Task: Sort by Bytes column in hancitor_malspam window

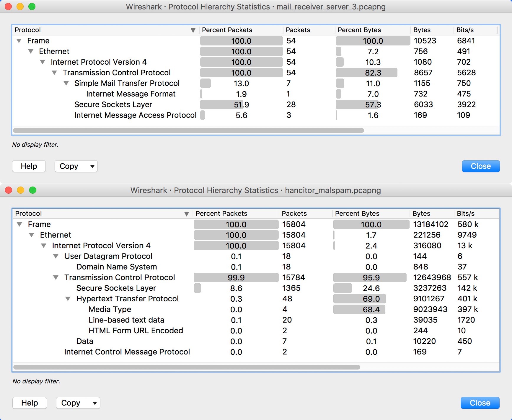Action: pos(432,213)
